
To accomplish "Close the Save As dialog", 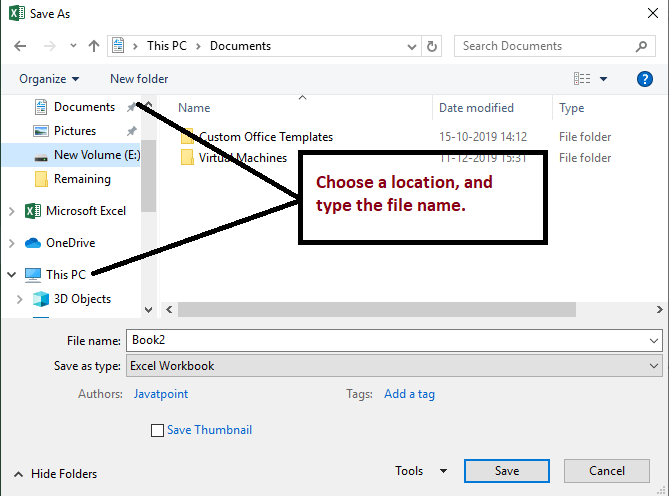I will (653, 13).
